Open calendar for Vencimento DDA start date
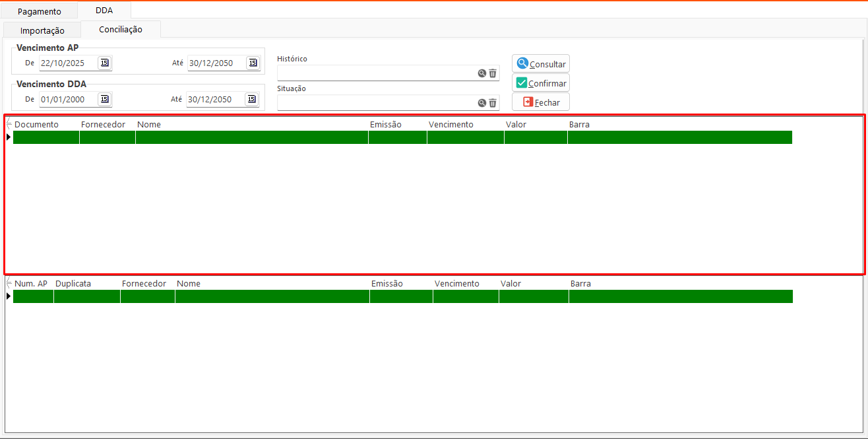 (105, 99)
